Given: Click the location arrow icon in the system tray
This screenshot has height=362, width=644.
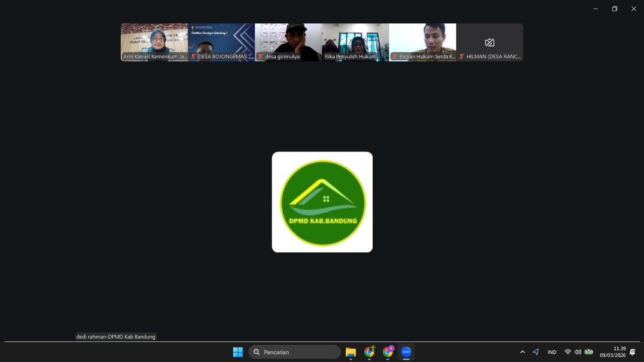Looking at the screenshot, I should tap(536, 352).
